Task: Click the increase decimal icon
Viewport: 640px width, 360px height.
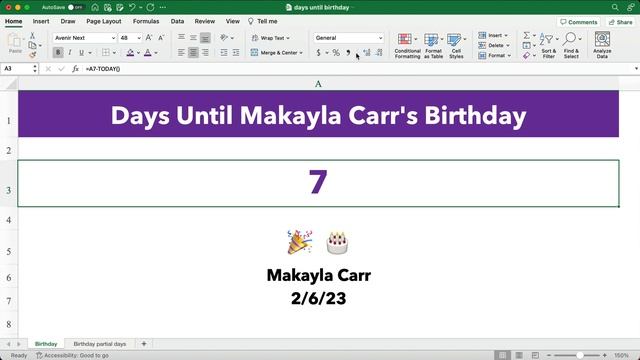Action: (367, 52)
